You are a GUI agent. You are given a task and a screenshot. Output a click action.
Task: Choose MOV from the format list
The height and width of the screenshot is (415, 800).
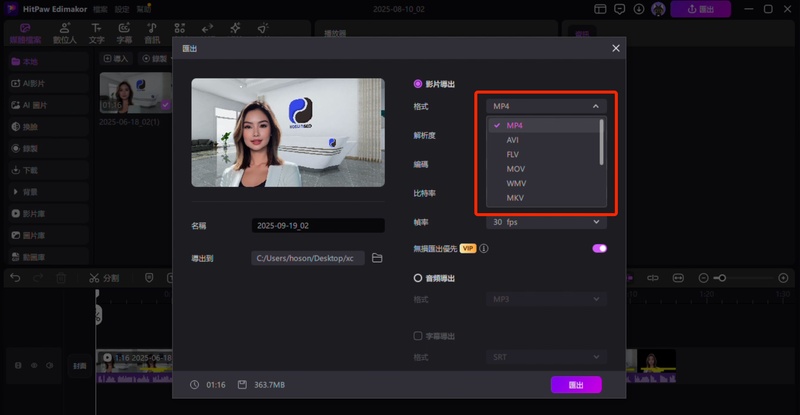coord(516,169)
